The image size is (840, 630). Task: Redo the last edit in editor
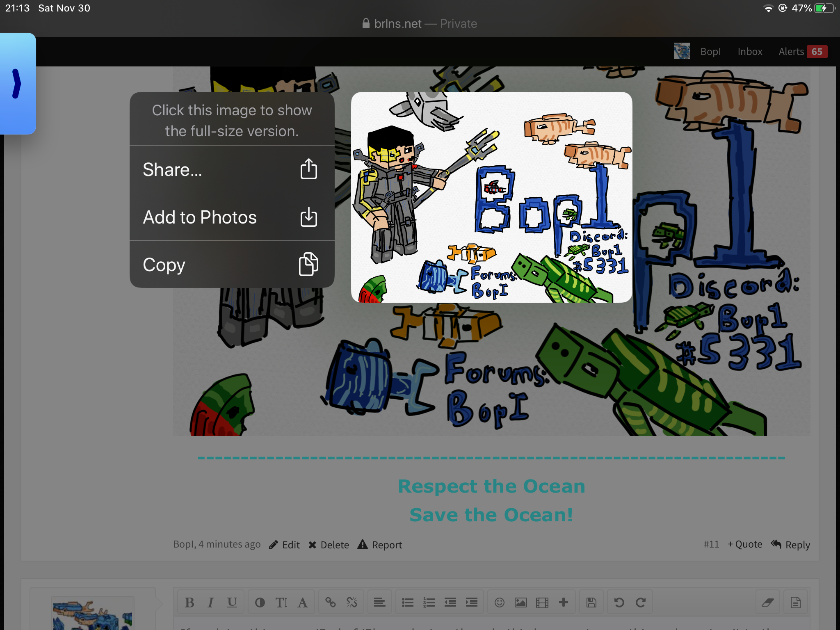641,603
